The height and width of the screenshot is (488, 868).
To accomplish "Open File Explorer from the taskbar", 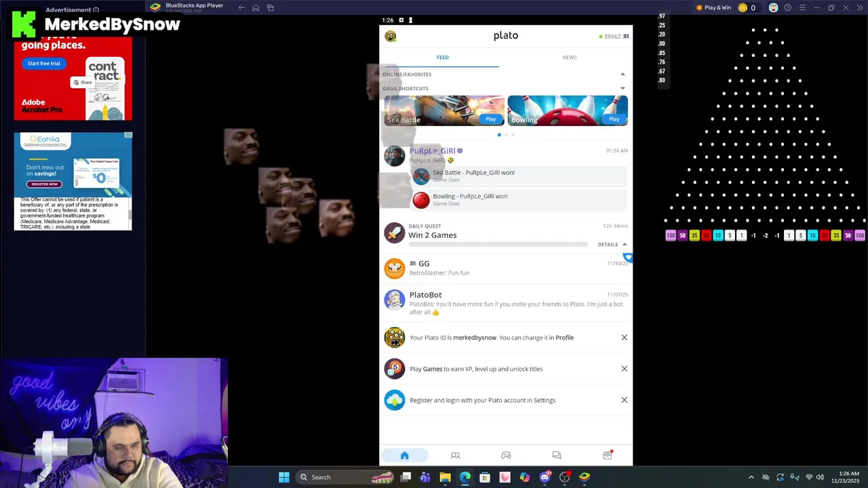I will 445,477.
